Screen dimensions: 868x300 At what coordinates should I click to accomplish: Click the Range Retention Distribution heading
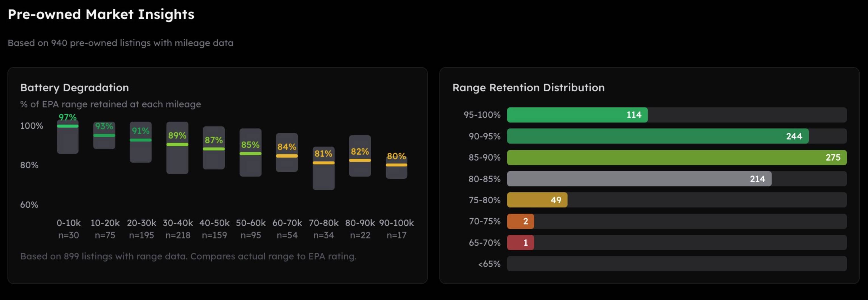point(528,88)
